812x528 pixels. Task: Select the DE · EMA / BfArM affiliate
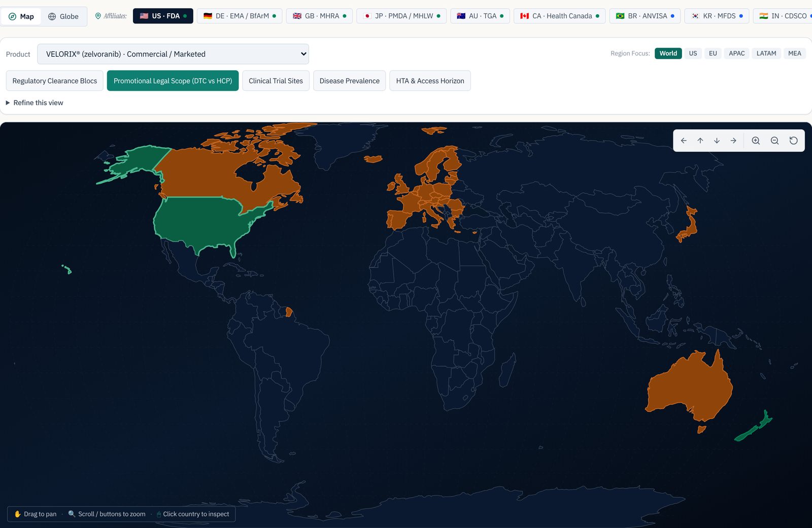pyautogui.click(x=240, y=16)
